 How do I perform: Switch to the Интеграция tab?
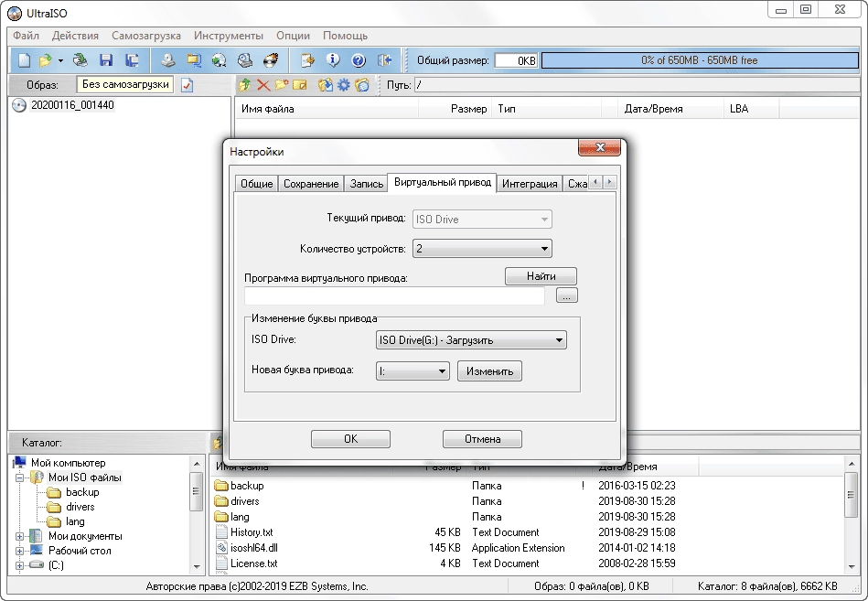530,184
